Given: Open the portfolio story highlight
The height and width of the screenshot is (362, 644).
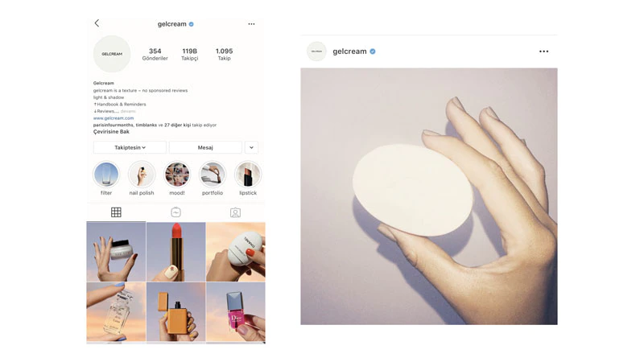Looking at the screenshot, I should point(213,175).
